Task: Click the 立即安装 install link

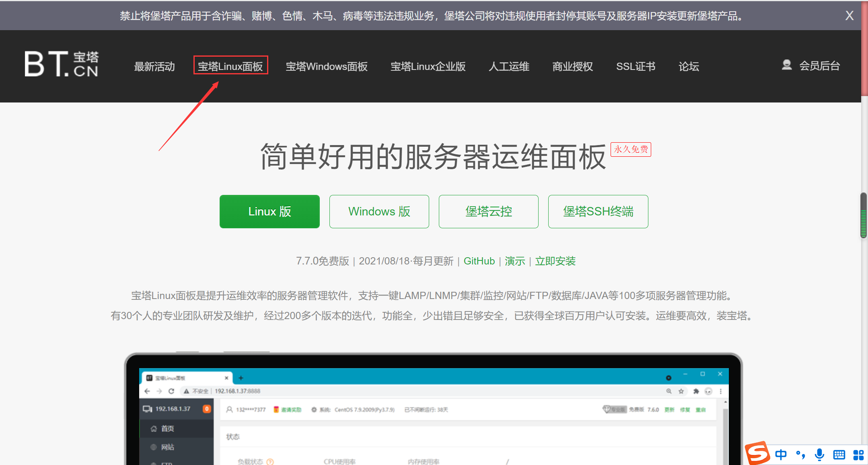Action: pos(555,261)
